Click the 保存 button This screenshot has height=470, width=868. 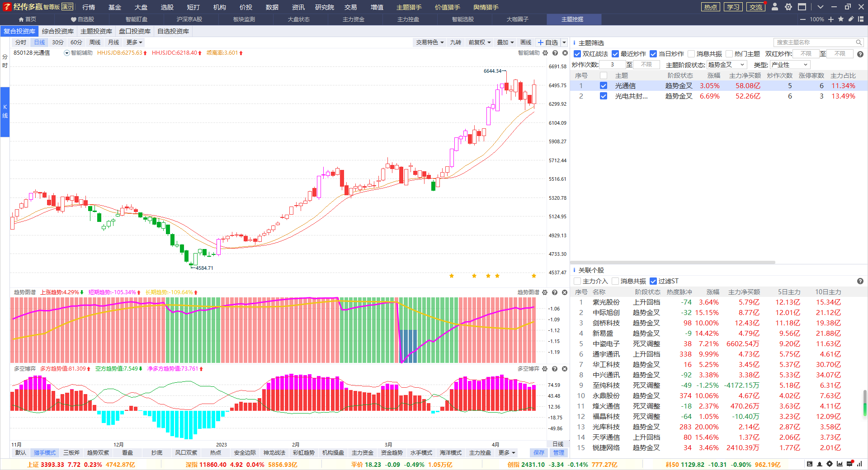[539, 452]
